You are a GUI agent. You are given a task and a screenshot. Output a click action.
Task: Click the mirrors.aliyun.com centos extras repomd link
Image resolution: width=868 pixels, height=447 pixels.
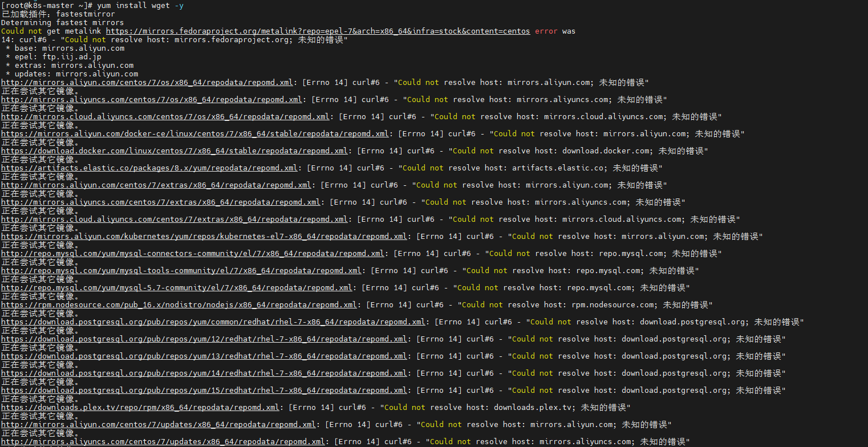point(156,185)
